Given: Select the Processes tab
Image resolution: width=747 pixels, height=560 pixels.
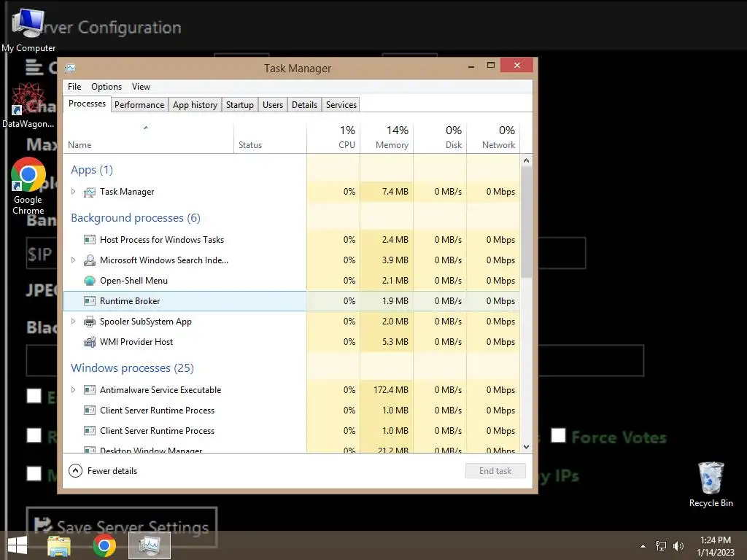Looking at the screenshot, I should tap(88, 104).
